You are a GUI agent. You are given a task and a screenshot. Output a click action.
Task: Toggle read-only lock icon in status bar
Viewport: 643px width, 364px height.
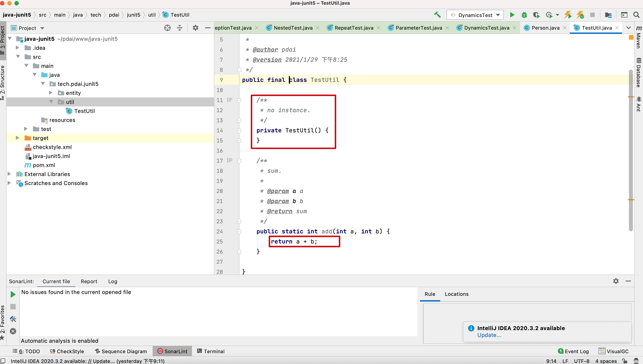[x=624, y=361]
